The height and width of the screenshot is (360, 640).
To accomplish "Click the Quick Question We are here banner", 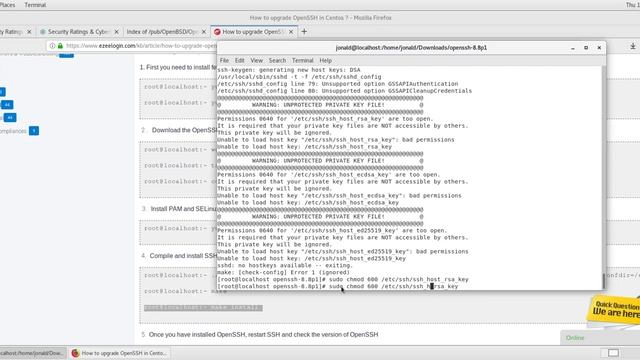I will click(614, 309).
